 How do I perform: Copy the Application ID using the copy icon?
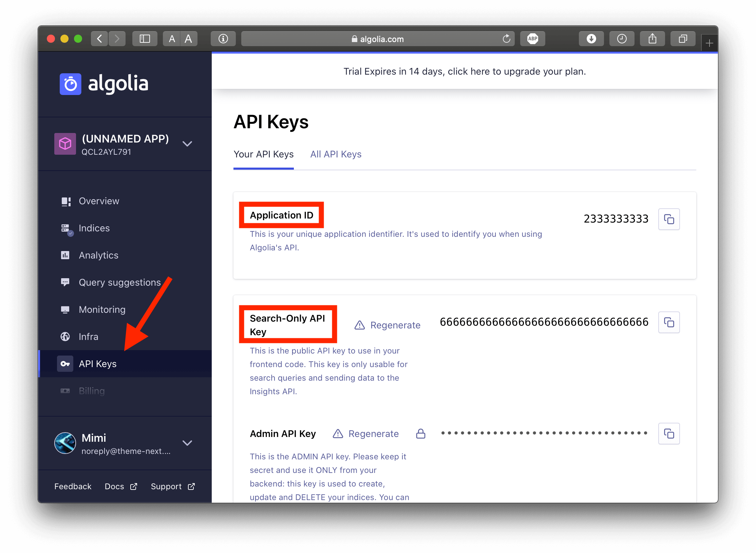[x=669, y=219]
